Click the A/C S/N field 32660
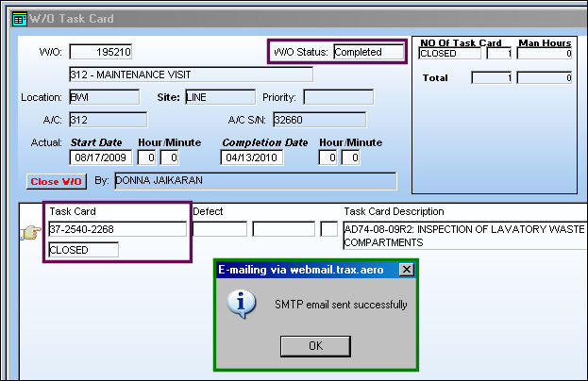The width and height of the screenshot is (588, 381). 320,120
